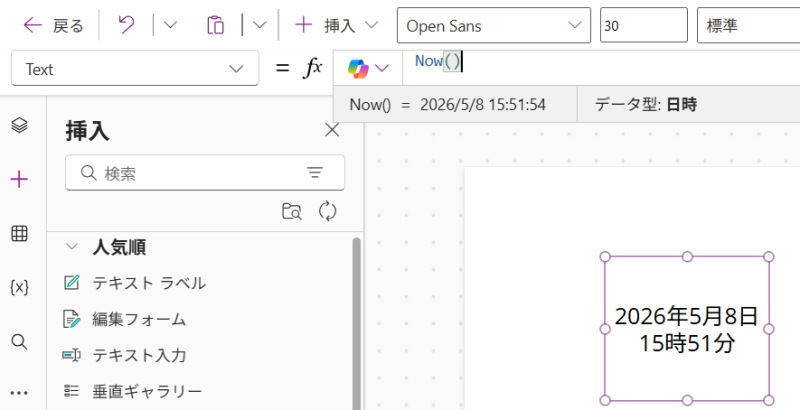Close the 挿入 panel with X

pos(332,131)
